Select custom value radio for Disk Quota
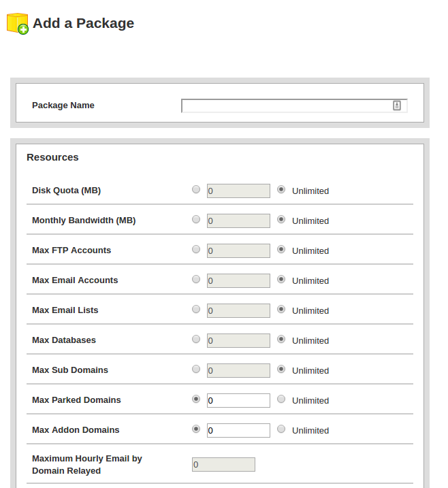448x488 pixels. [196, 190]
